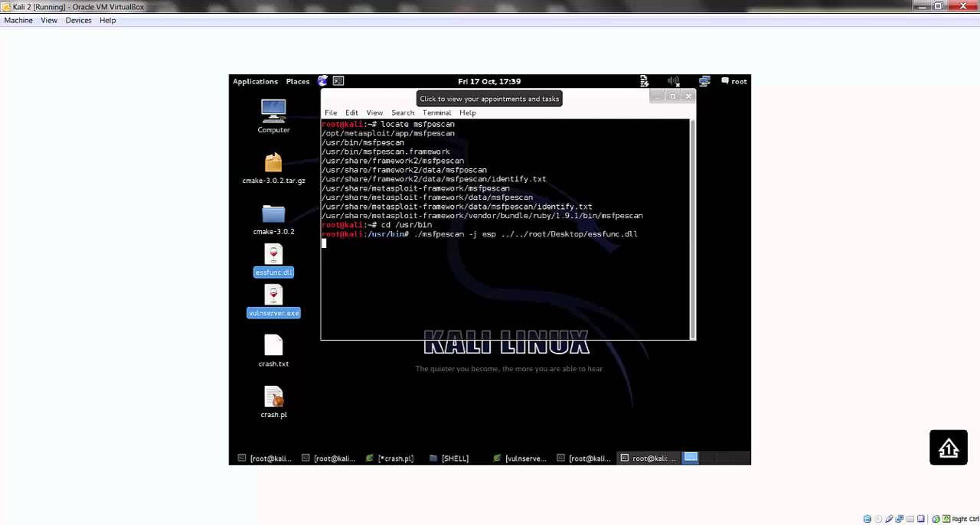
Task: Click the VirtualBox hard disk activity icon
Action: (867, 519)
